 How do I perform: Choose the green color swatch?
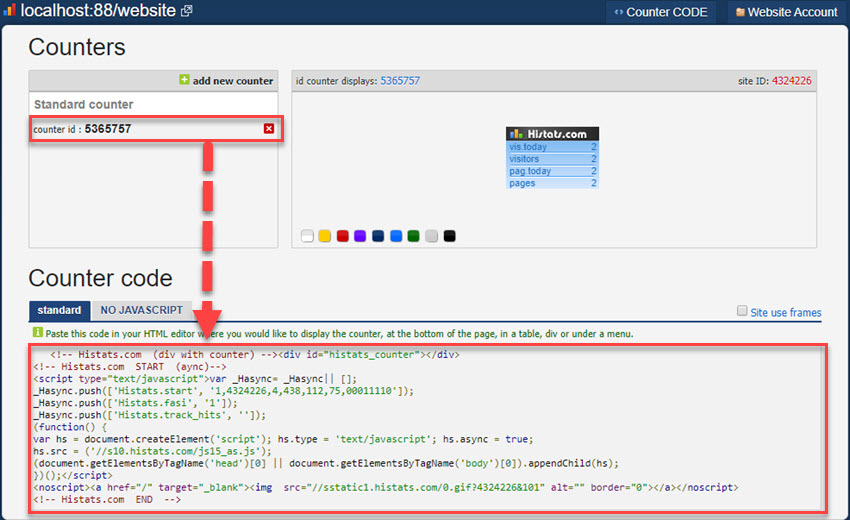pos(414,236)
